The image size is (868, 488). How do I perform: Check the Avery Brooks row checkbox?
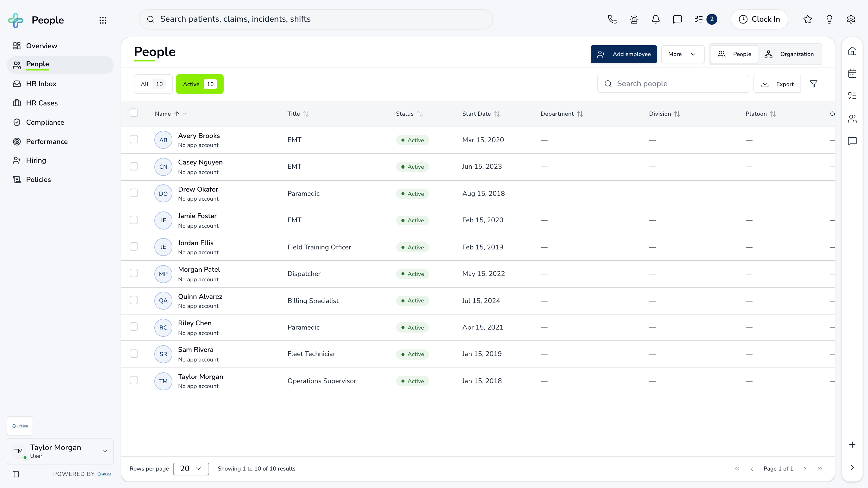134,139
